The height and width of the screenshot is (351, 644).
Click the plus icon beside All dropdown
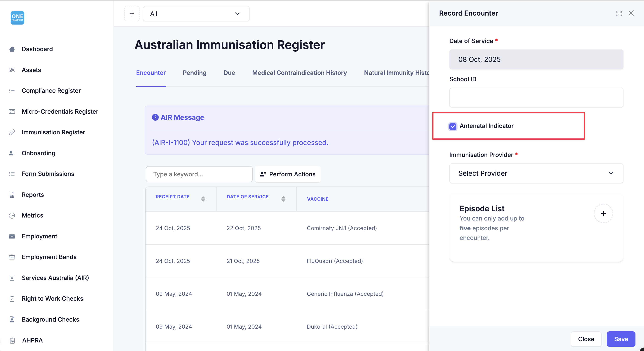pos(132,14)
